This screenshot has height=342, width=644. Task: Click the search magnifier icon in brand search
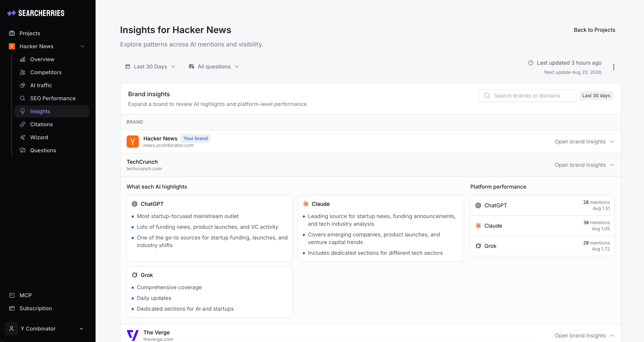coord(487,96)
